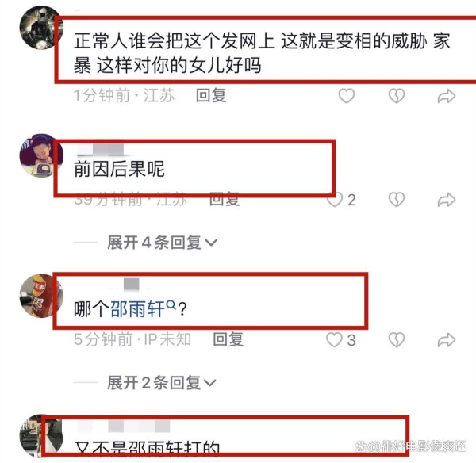Screen dimensions: 476x463
Task: Open avatar of bottom 又不是邵雨轩打的 commenter
Action: 41,436
